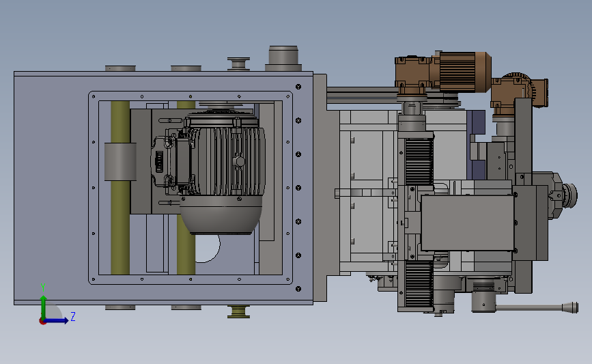Select the flat grey rectangular cover plate
The image size is (592, 364).
(x=468, y=223)
